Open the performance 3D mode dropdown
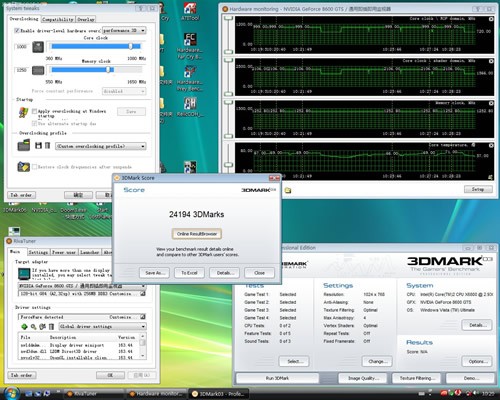This screenshot has height=400, width=500. (124, 30)
